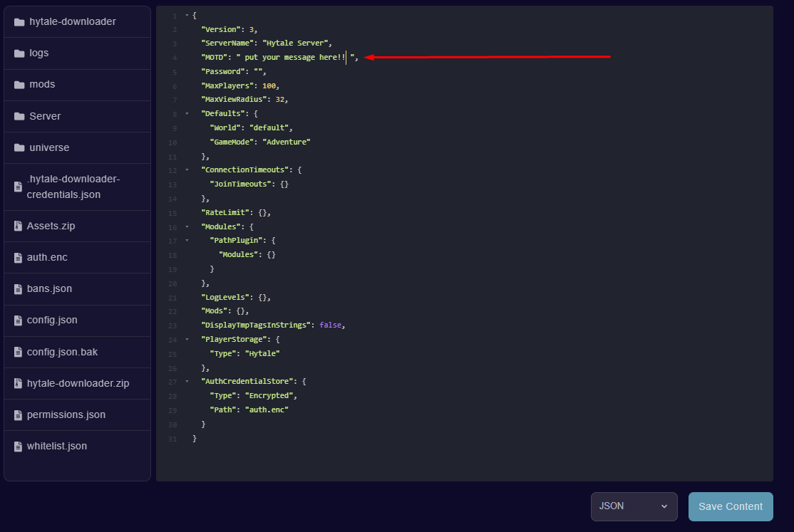
Task: Select the whitelist.json file
Action: pyautogui.click(x=56, y=447)
